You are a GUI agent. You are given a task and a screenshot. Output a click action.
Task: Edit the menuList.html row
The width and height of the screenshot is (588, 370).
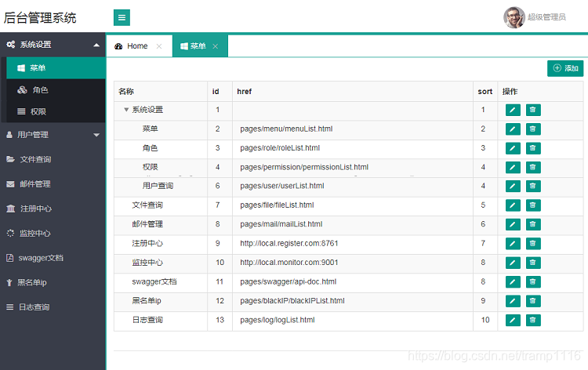pos(513,129)
